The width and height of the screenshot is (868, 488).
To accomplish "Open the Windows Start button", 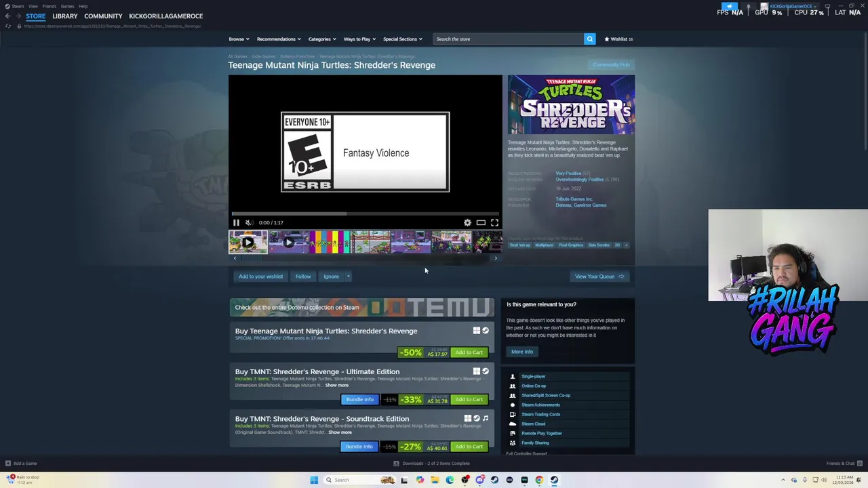I will 314,480.
